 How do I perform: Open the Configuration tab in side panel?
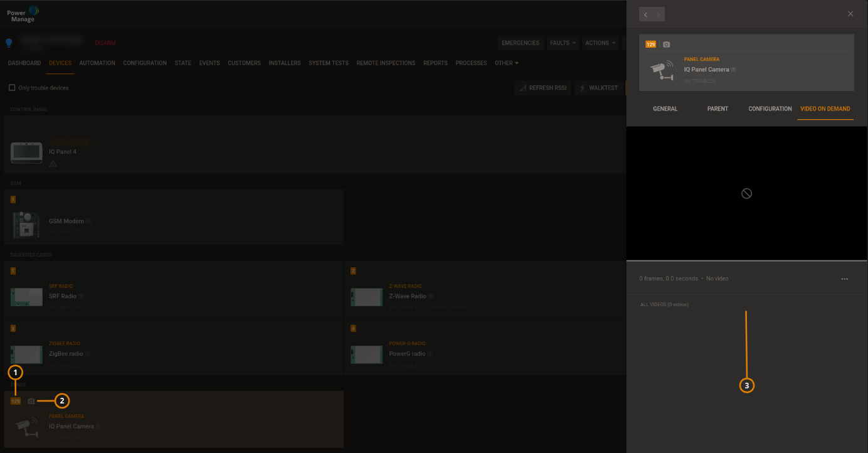point(770,109)
